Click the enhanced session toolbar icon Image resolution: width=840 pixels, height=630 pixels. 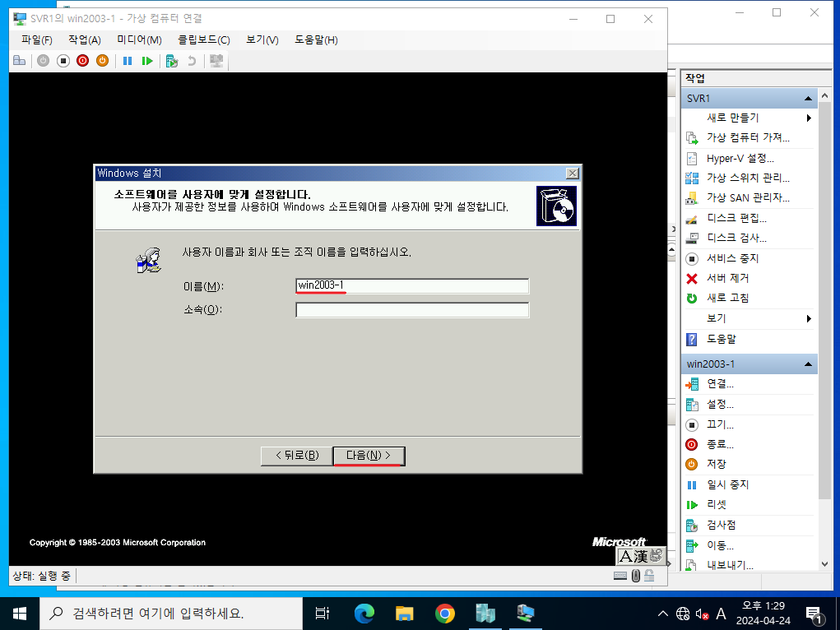pyautogui.click(x=216, y=61)
